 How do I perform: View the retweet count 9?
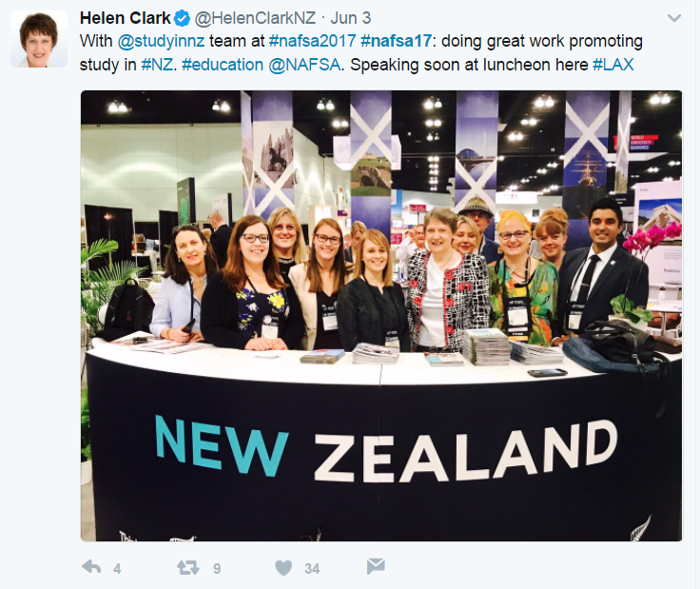(217, 568)
